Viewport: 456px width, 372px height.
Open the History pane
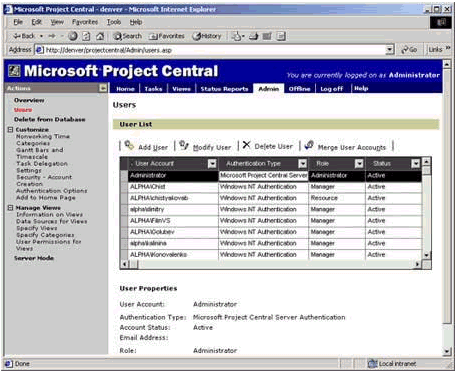coord(207,36)
